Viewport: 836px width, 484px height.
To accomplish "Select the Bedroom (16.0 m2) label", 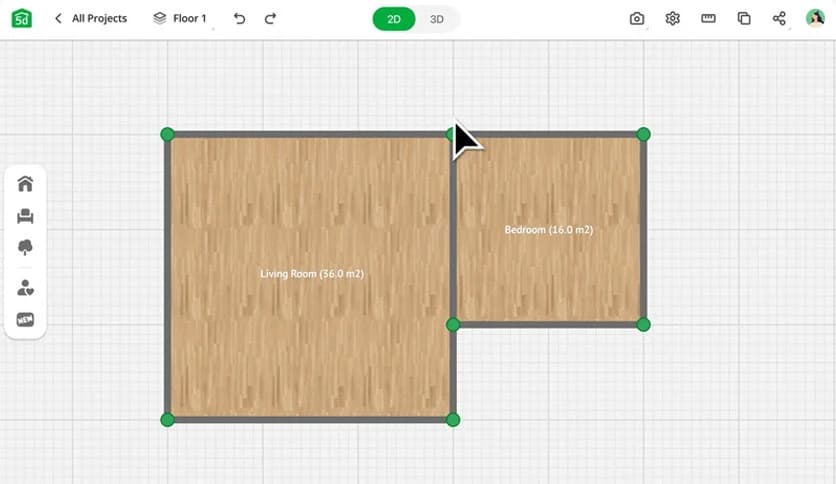I will (x=549, y=230).
